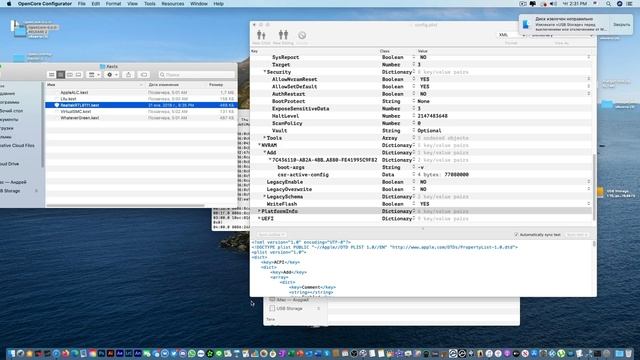Image resolution: width=640 pixels, height=360 pixels.
Task: Open the Help menu
Action: tap(218, 4)
